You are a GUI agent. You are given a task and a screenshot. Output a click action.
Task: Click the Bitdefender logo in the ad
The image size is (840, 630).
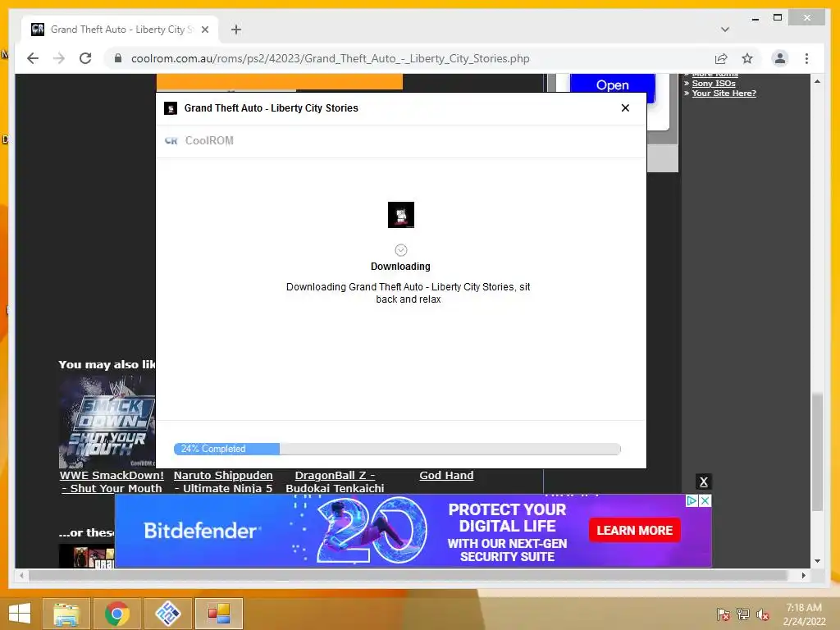click(200, 531)
